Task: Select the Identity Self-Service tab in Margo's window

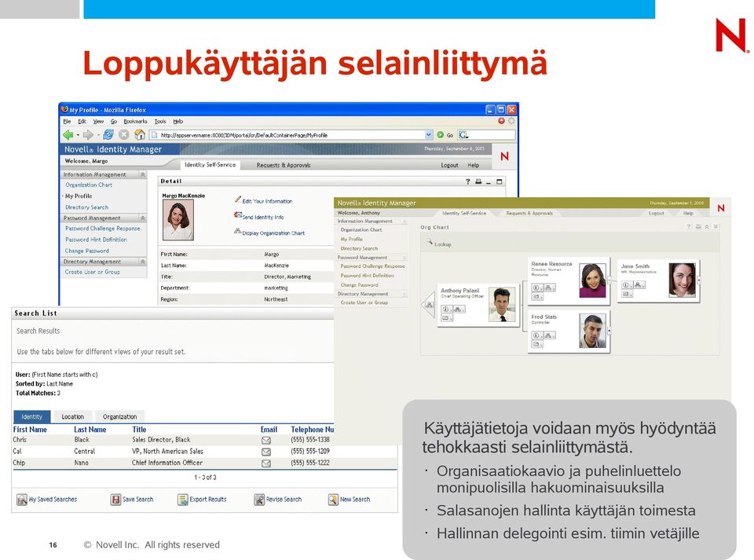Action: pyautogui.click(x=210, y=164)
